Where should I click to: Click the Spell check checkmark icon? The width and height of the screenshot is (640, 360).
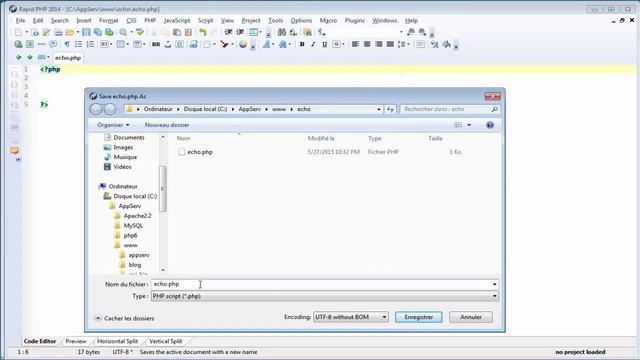tap(140, 32)
